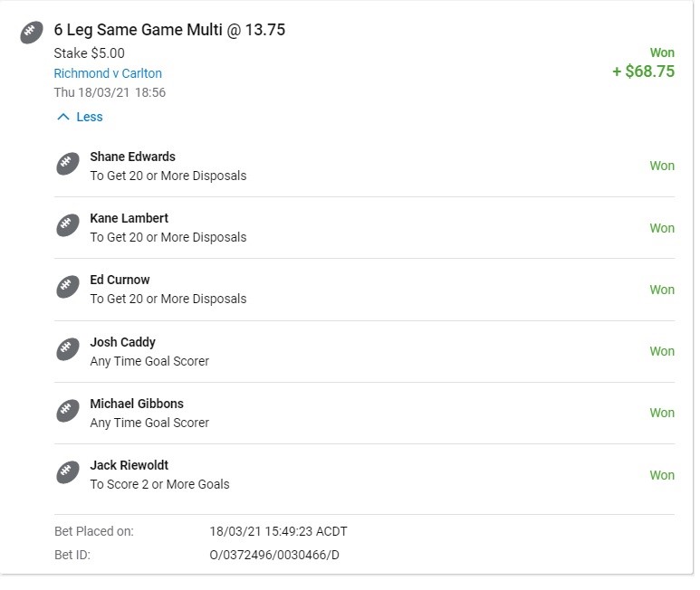Open the Richmond v Carlton match link

coord(108,73)
